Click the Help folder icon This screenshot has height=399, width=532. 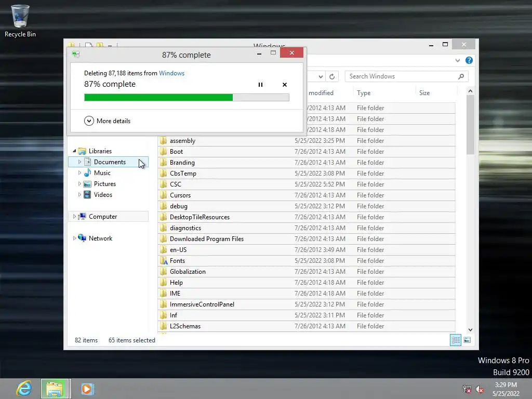[163, 282]
